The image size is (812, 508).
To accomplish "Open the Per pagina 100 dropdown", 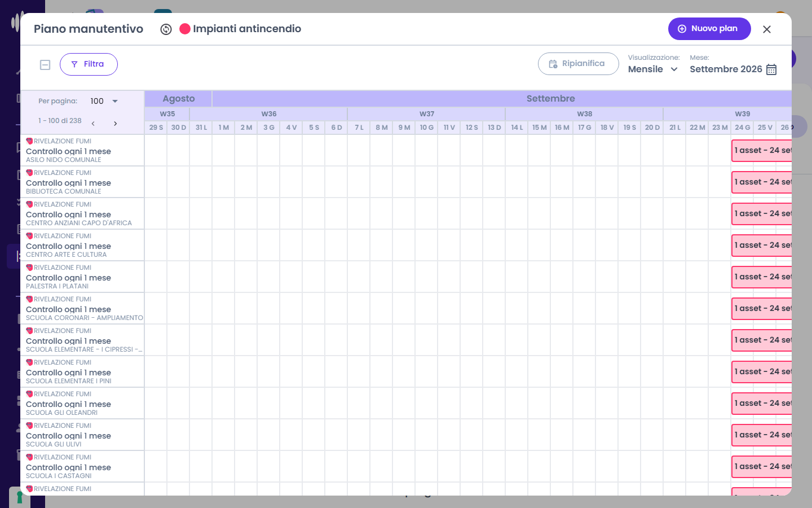I will coord(104,102).
